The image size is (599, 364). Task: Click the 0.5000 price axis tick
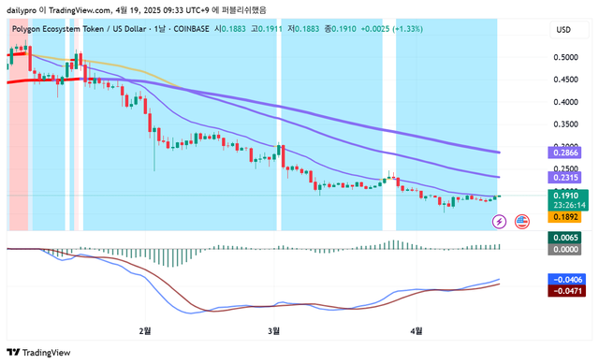coord(565,57)
